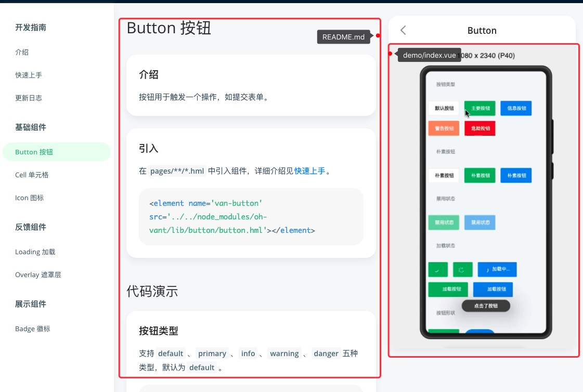Tap green 加载按钮 in demo

448,290
